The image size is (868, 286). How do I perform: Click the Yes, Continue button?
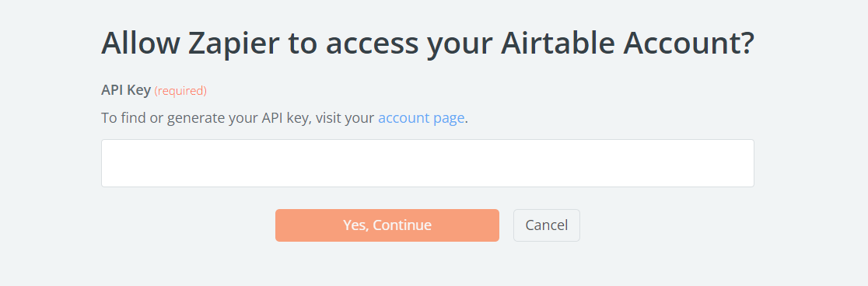tap(387, 225)
